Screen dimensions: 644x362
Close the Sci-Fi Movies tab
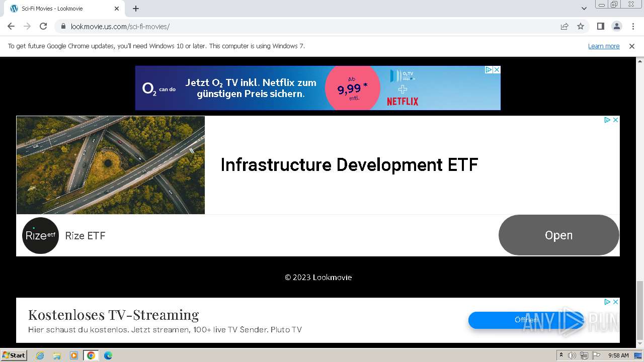point(117,9)
